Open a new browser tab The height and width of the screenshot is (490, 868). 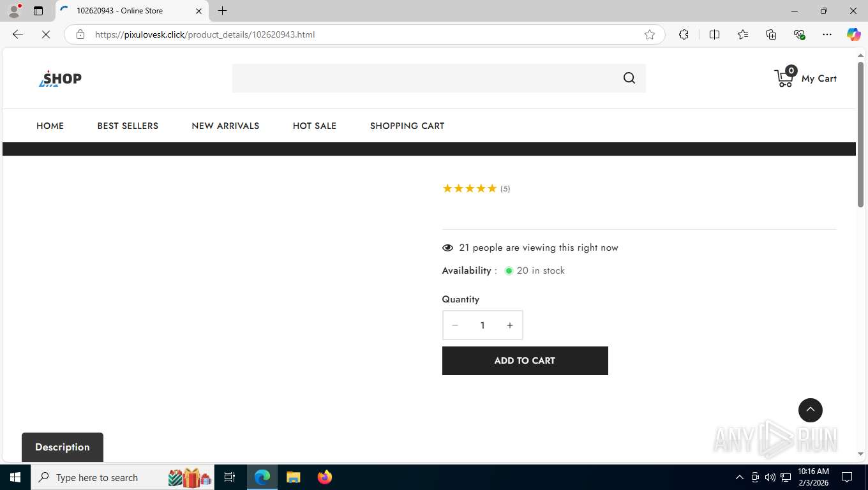click(x=222, y=11)
